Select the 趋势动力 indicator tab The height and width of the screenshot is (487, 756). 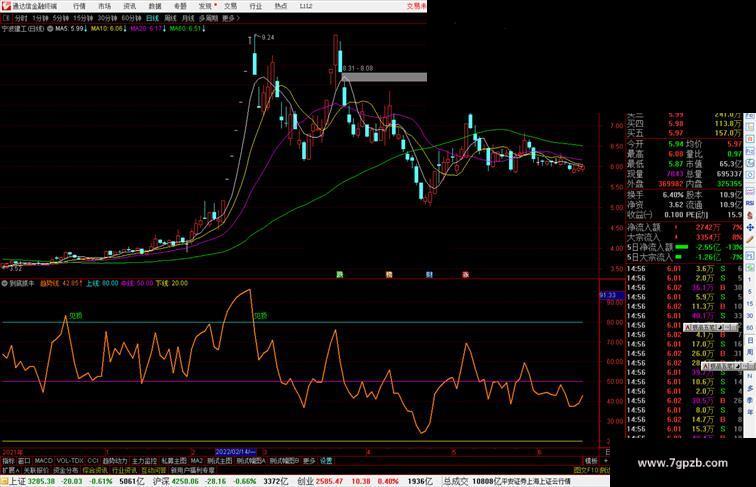click(115, 461)
